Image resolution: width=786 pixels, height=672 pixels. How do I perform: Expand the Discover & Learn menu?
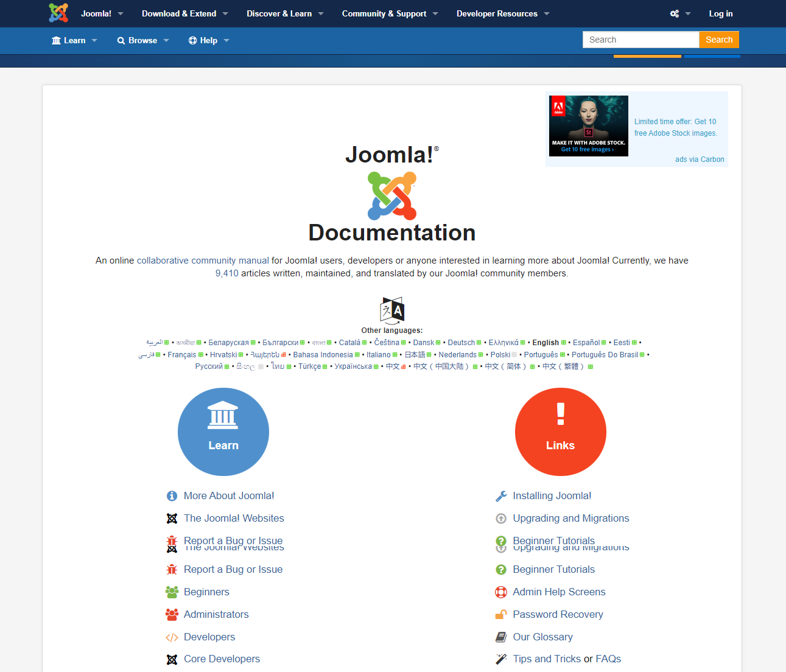[285, 13]
